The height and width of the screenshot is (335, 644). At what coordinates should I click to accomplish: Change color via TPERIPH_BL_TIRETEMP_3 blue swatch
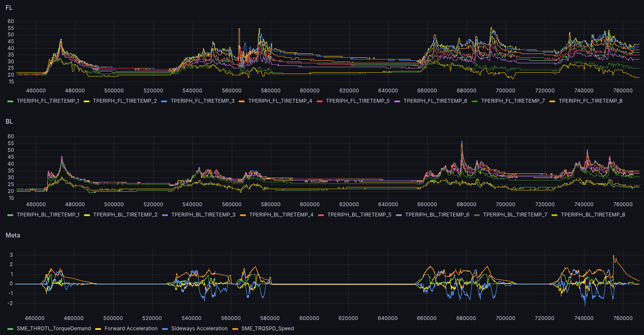165,215
